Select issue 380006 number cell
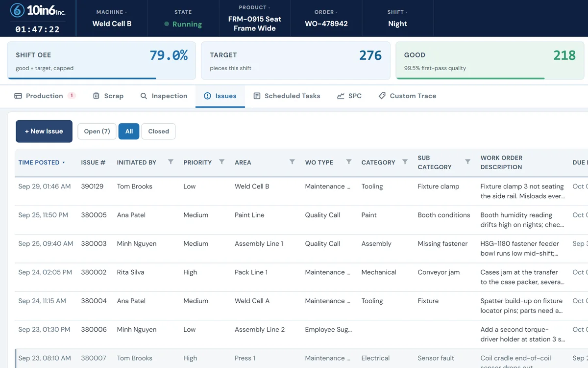Viewport: 588px width, 368px height. [94, 330]
